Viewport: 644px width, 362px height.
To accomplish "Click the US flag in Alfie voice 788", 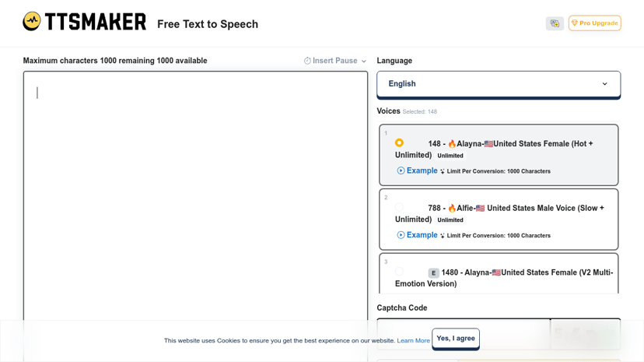I will click(x=480, y=209).
